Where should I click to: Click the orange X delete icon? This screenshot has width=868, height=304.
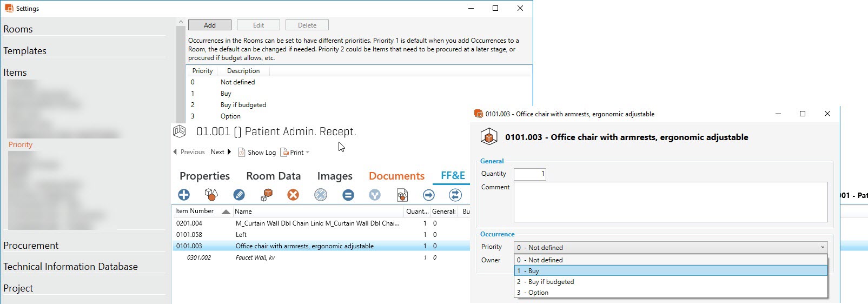tap(293, 195)
